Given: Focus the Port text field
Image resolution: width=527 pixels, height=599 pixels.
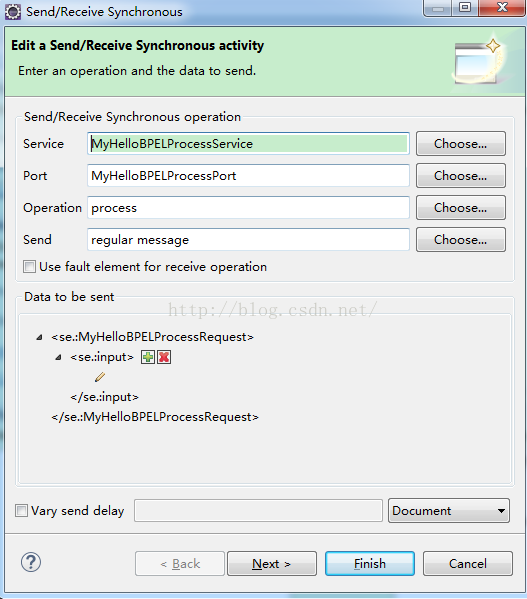Looking at the screenshot, I should point(248,176).
